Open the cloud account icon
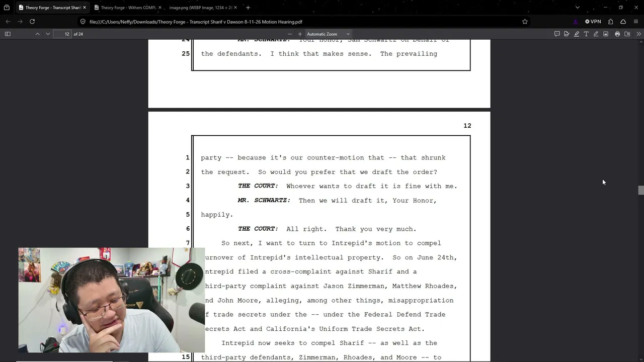This screenshot has height=362, width=644. pyautogui.click(x=623, y=22)
